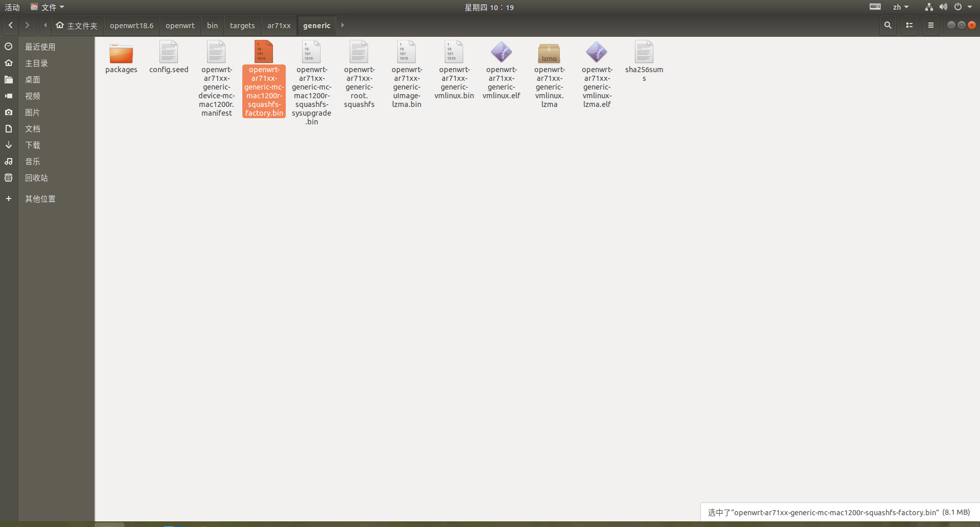
Task: Toggle the list/grid view icon
Action: (x=909, y=25)
